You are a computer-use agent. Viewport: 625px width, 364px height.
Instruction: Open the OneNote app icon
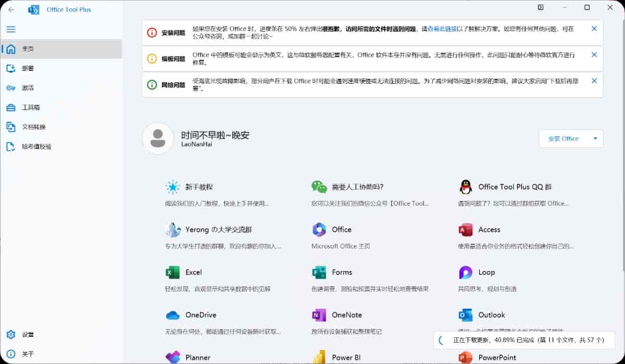pyautogui.click(x=319, y=315)
